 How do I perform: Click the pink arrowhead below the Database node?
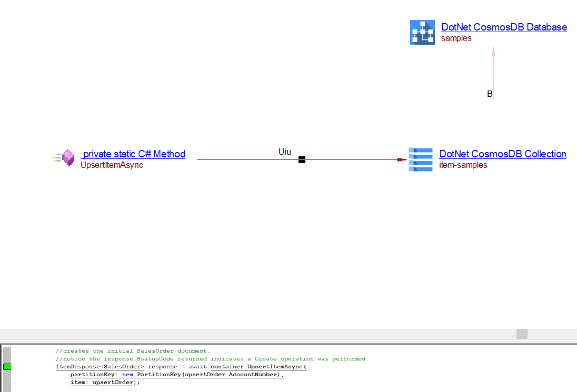[493, 51]
